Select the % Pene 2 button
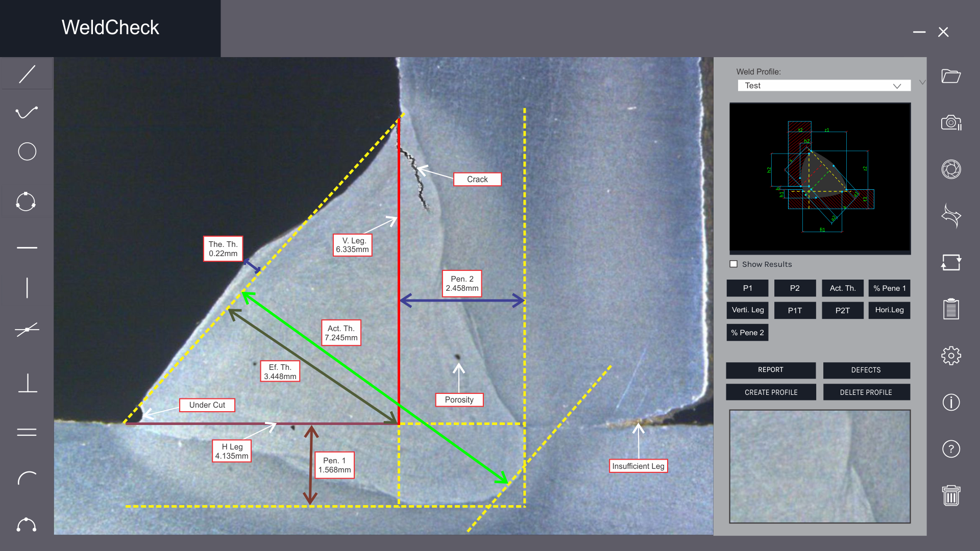The height and width of the screenshot is (551, 980). pos(747,333)
